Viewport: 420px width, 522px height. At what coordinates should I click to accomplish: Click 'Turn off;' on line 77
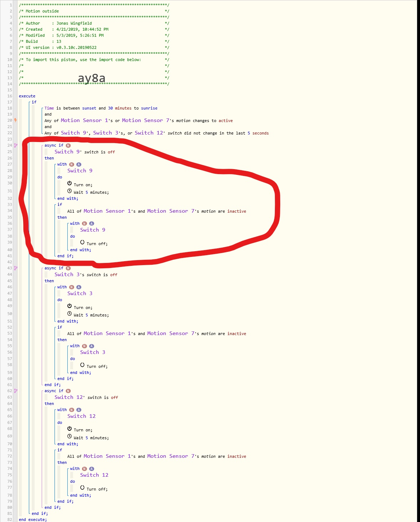(97, 489)
